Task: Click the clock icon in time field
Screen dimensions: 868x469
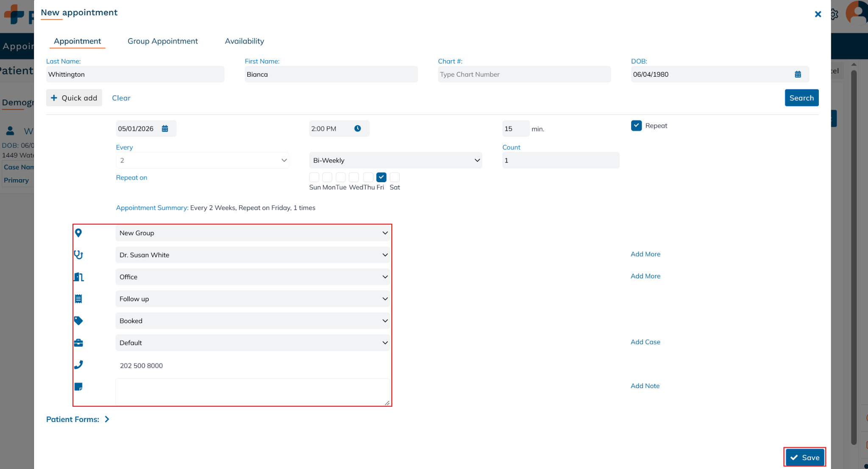Action: 358,129
